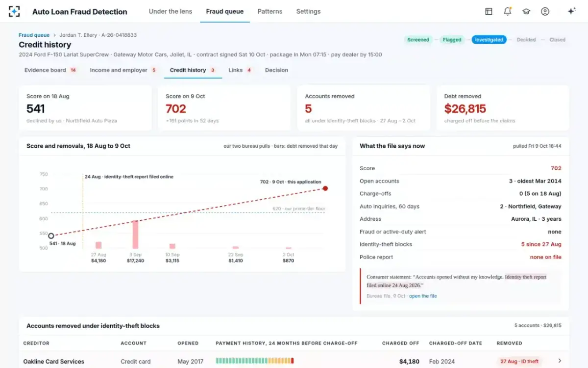Click '3 · oldest Mar 2014' value

tap(536, 181)
